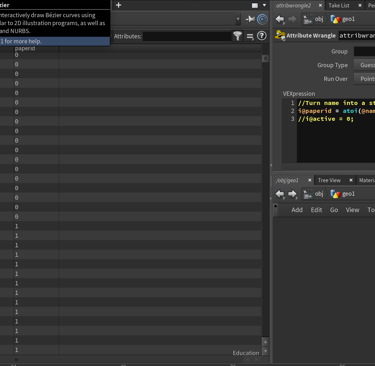This screenshot has width=375, height=366.
Task: Close the Take List tab
Action: [x=360, y=5]
